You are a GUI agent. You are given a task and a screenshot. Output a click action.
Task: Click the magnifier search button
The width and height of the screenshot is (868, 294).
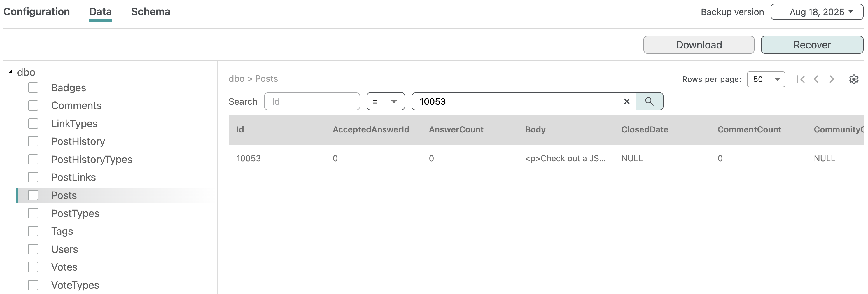coord(649,101)
